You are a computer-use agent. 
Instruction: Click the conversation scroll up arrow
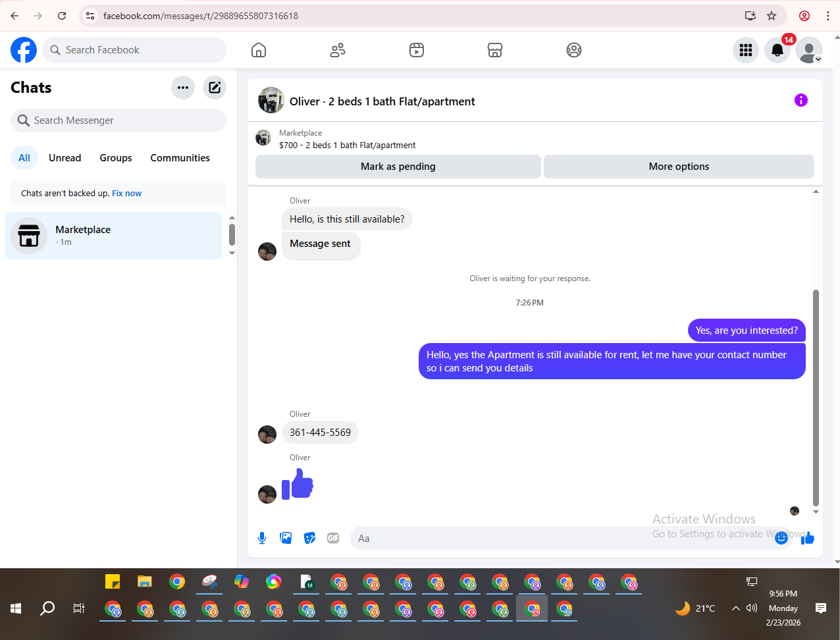coord(816,192)
